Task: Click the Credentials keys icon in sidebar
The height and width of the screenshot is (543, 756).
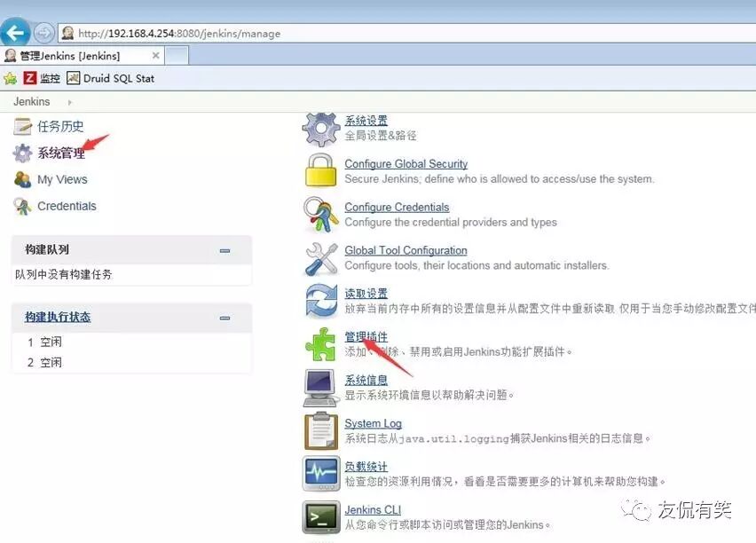Action: click(22, 207)
